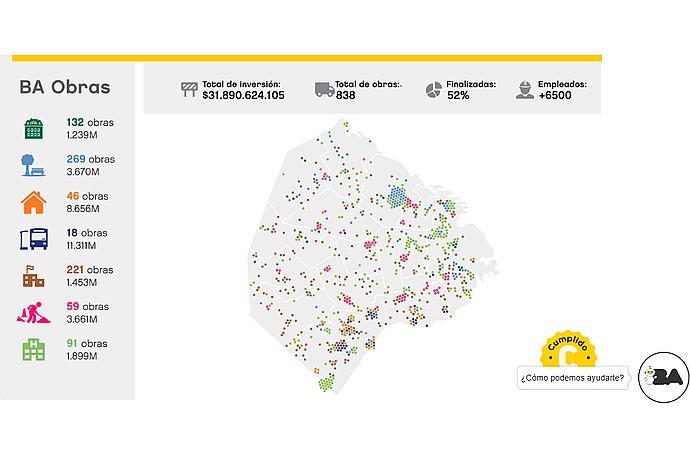Click the '1.453M' amount
This screenshot has height=460, width=690.
point(82,282)
